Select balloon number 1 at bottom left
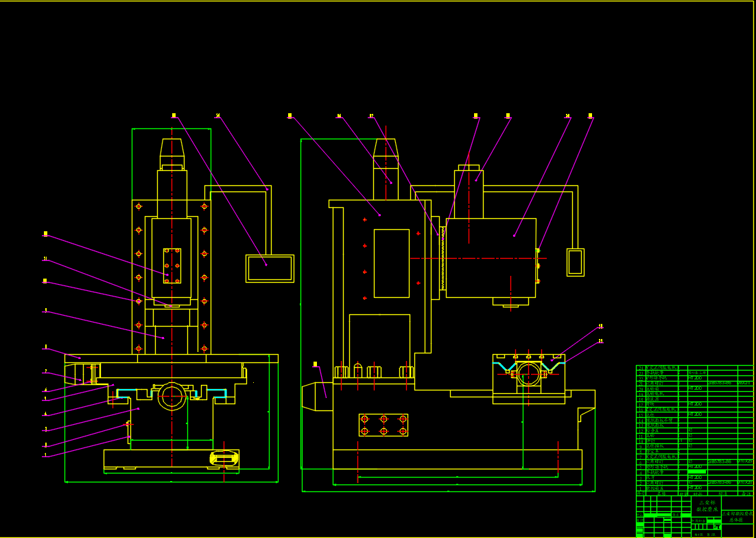 (45, 454)
